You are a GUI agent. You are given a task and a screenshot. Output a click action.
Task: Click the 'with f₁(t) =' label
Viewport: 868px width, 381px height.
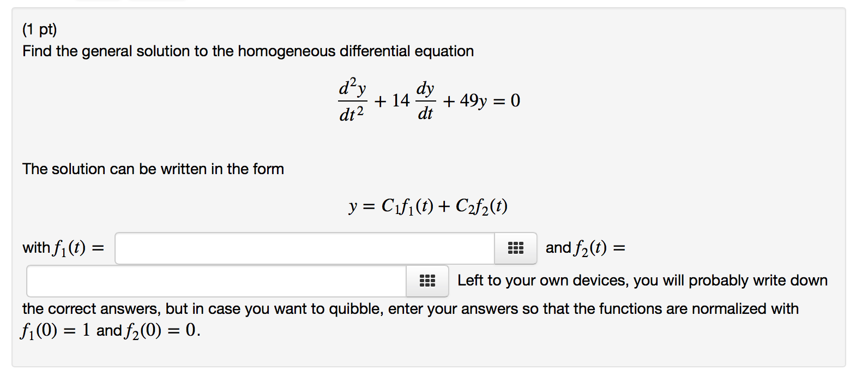64,248
